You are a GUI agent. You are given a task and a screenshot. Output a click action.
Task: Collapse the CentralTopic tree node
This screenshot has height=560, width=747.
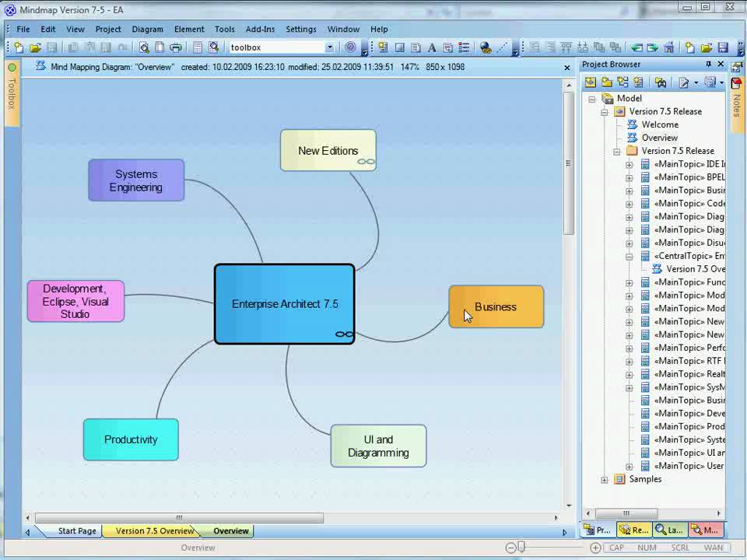click(630, 257)
